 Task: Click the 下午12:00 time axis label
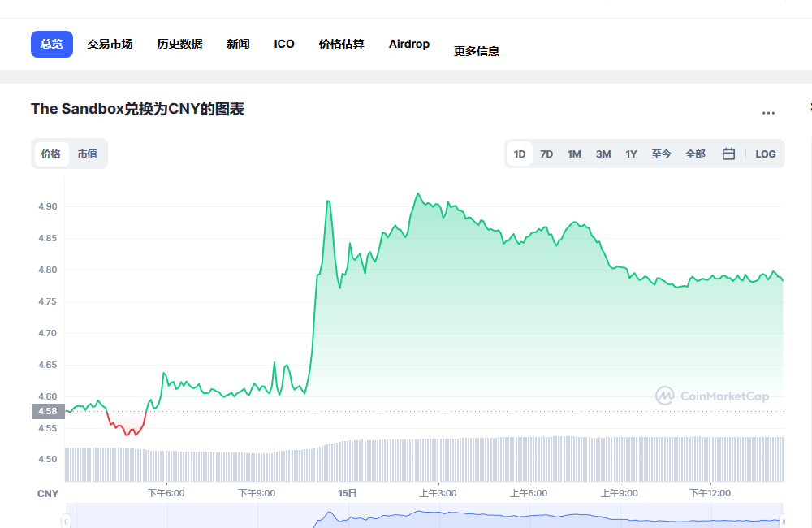pyautogui.click(x=710, y=493)
